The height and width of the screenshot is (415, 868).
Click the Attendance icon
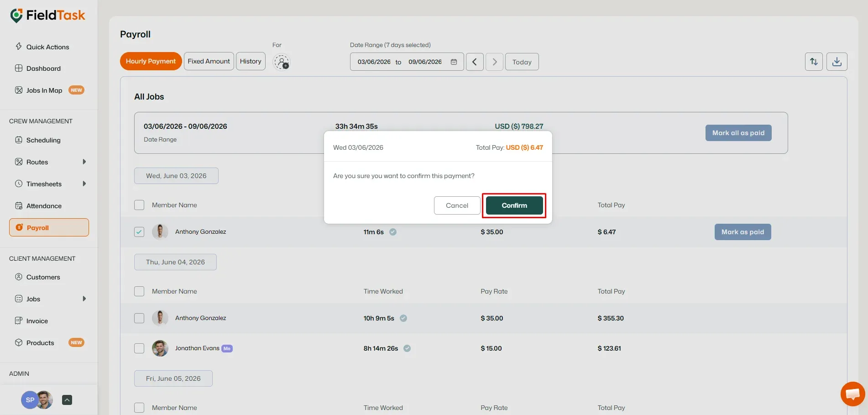[19, 205]
